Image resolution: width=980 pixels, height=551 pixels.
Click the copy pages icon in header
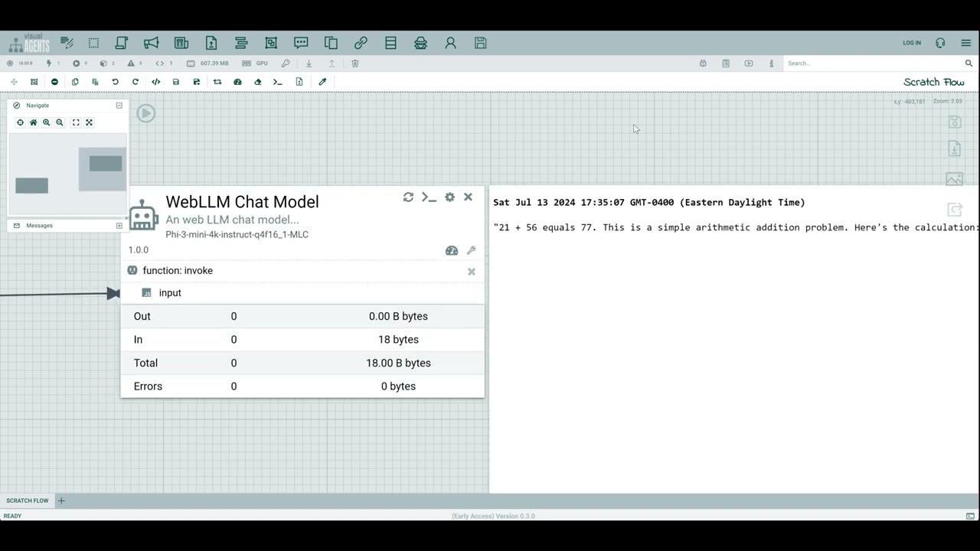click(x=331, y=43)
